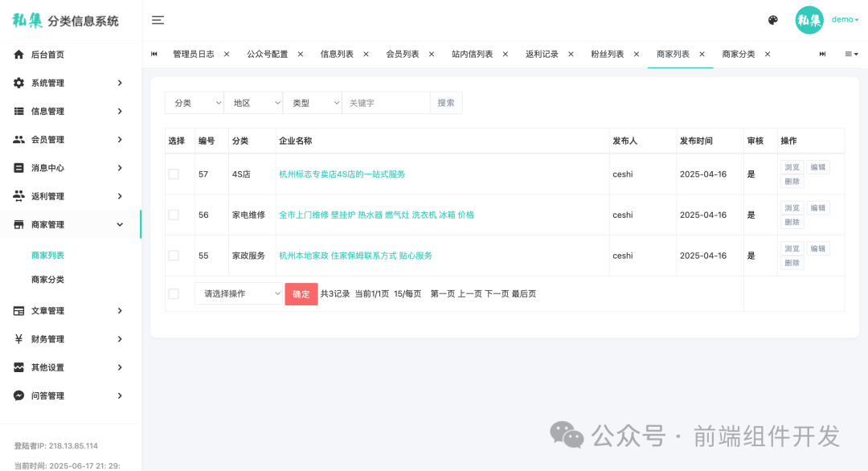Open the 地区 filter dropdown
The image size is (868, 471).
point(253,103)
